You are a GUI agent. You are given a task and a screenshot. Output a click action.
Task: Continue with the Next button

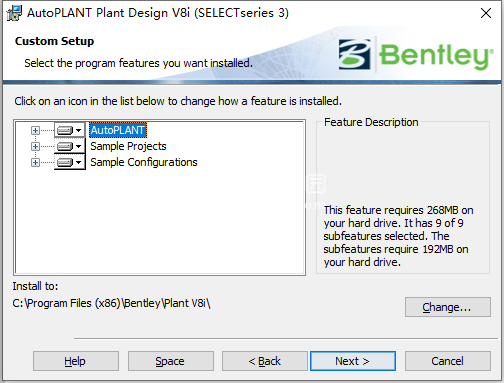tap(353, 361)
